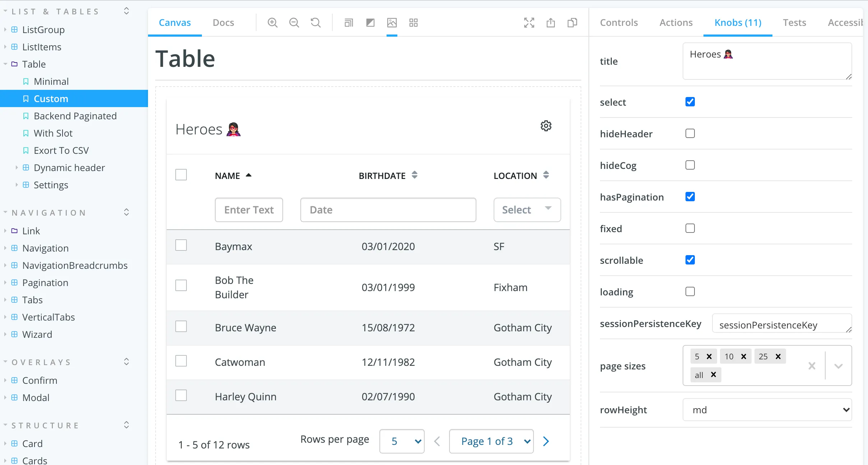Image resolution: width=868 pixels, height=465 pixels.
Task: Open the Backend Paginated story
Action: (75, 116)
